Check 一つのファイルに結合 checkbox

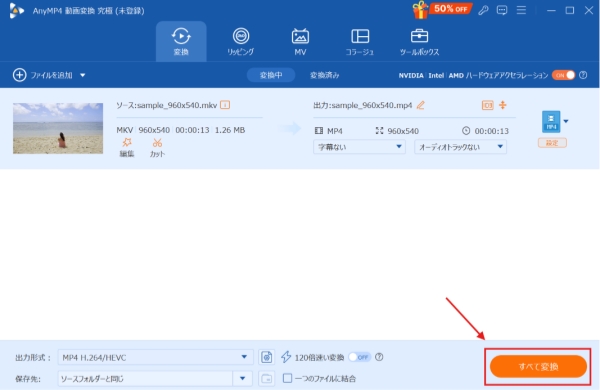287,378
